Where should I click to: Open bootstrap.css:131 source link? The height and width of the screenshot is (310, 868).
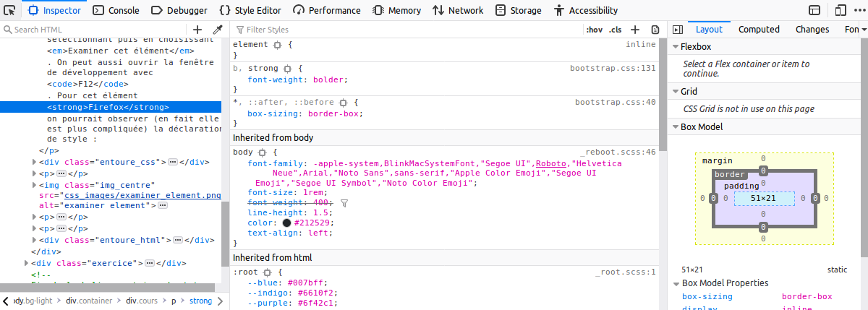coord(613,68)
